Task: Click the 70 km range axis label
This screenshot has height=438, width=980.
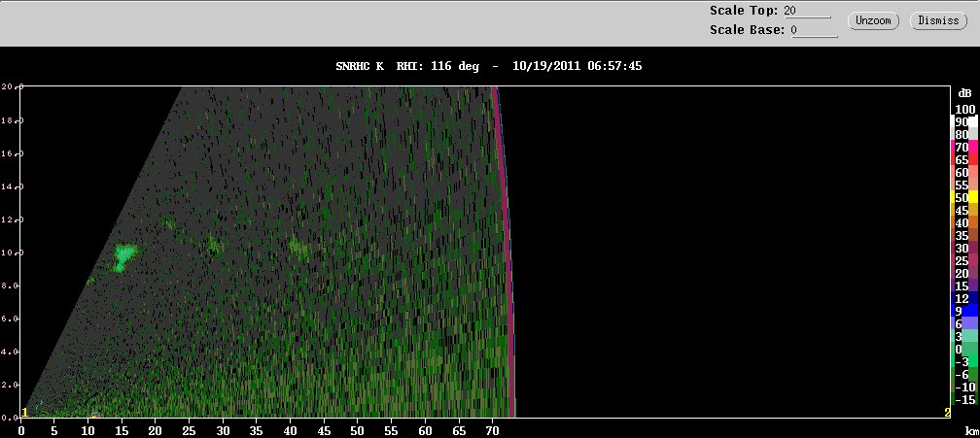Action: click(492, 430)
